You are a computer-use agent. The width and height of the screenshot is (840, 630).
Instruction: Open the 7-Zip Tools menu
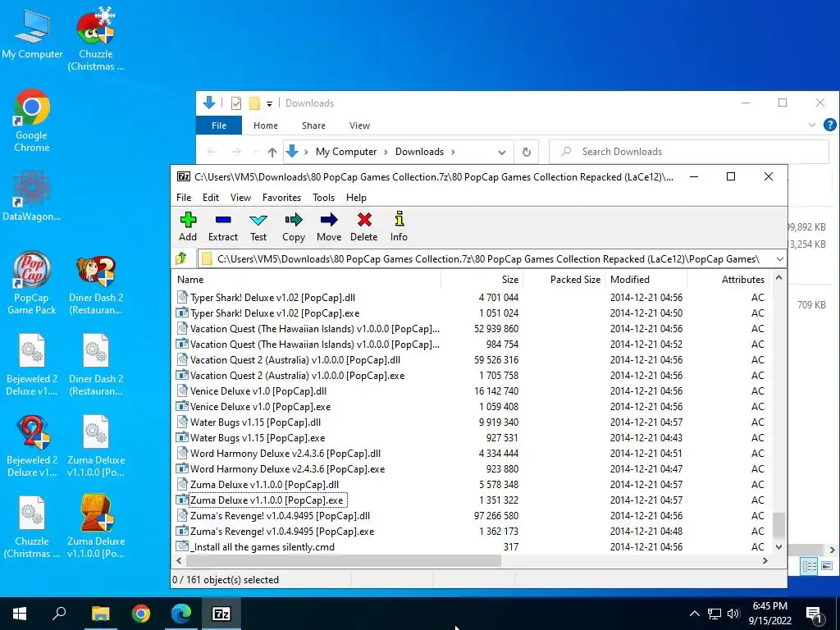click(323, 198)
